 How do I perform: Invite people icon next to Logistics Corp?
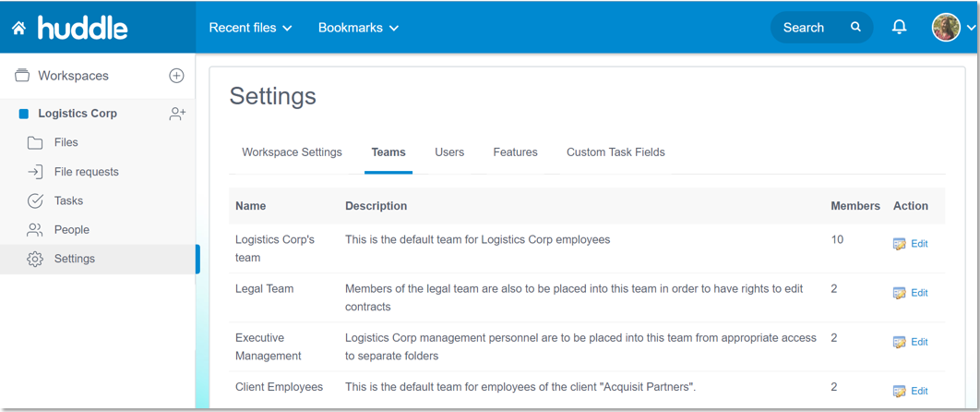177,114
